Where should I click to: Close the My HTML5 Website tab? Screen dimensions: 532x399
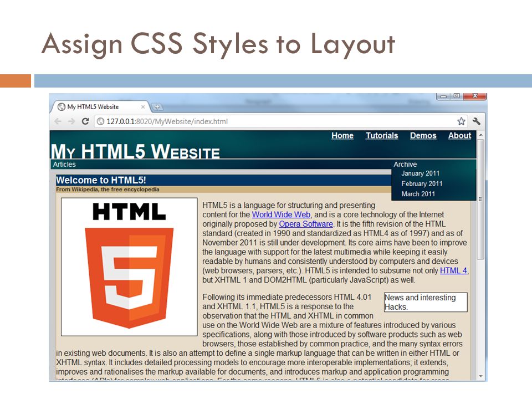click(x=143, y=107)
